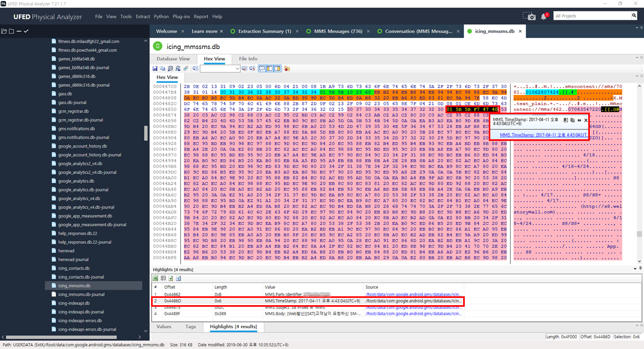Viewport: 644px width, 349px height.
Task: Click the hex view vertical scrollbar thumb
Action: pyautogui.click(x=640, y=235)
